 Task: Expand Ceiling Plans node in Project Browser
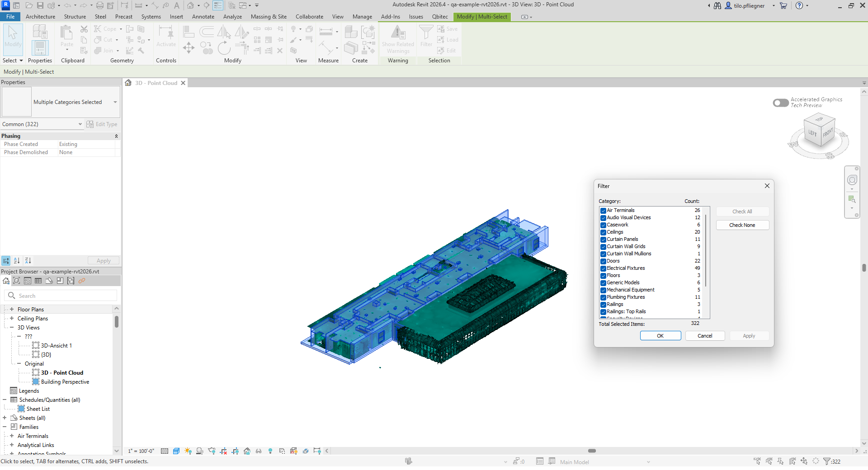pyautogui.click(x=12, y=319)
